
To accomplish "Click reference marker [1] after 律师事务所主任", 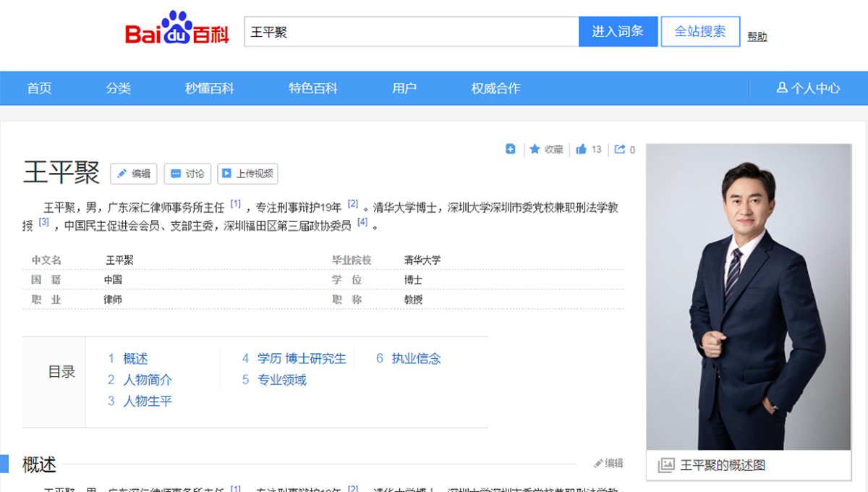I will pyautogui.click(x=235, y=203).
